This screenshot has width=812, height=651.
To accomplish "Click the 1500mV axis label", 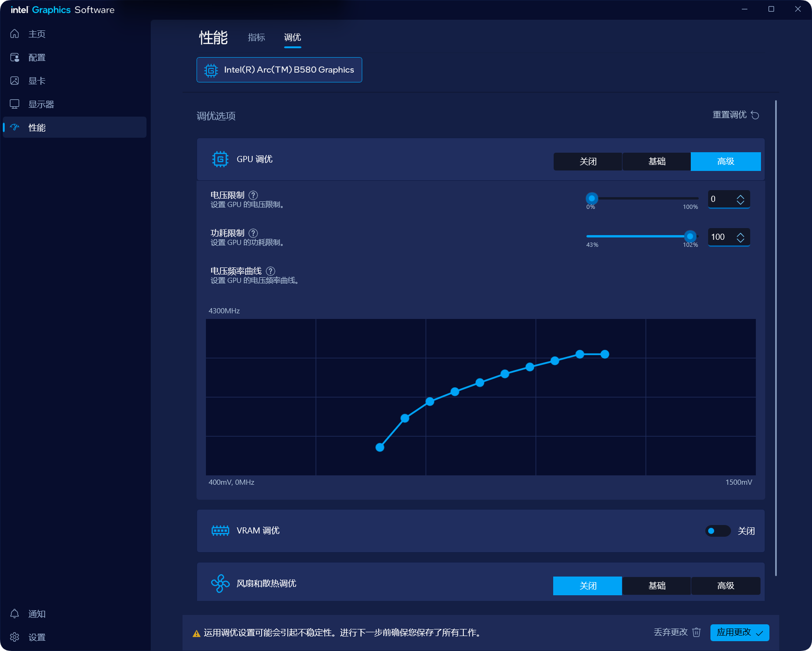I will [739, 482].
